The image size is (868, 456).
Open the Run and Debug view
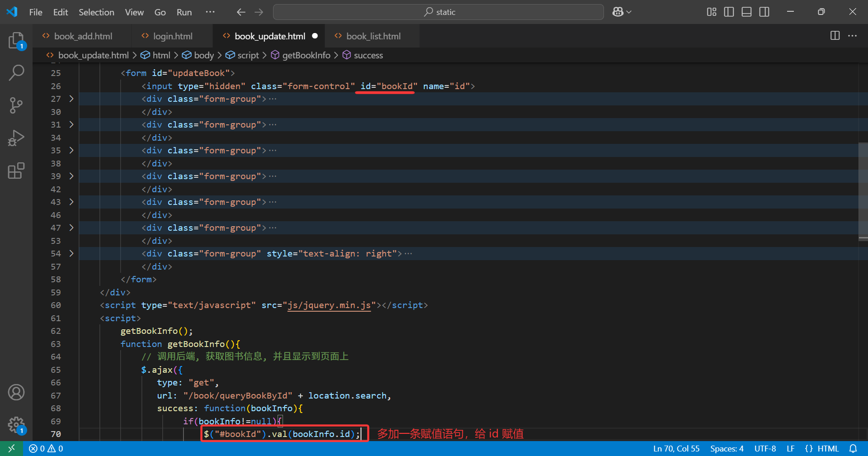tap(16, 138)
